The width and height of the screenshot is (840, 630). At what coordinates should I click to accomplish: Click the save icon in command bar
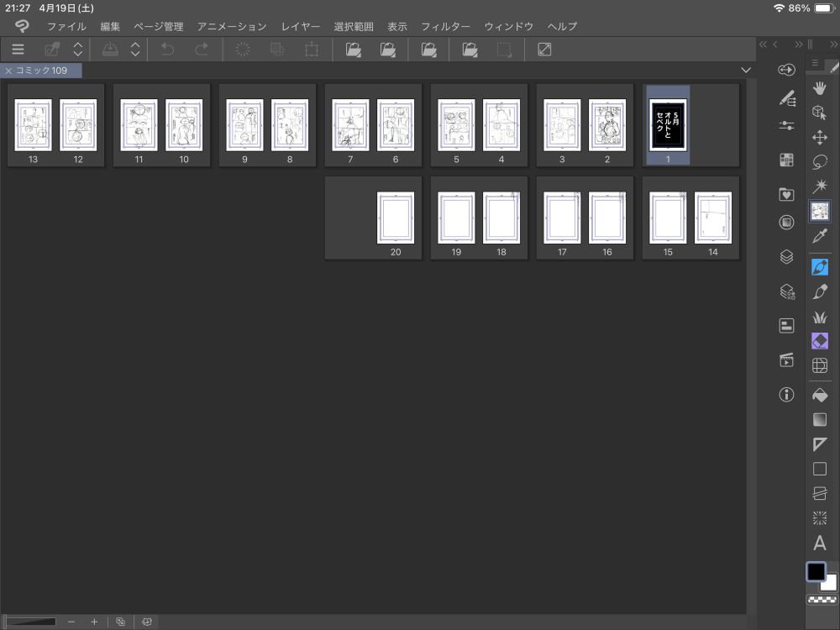(110, 50)
